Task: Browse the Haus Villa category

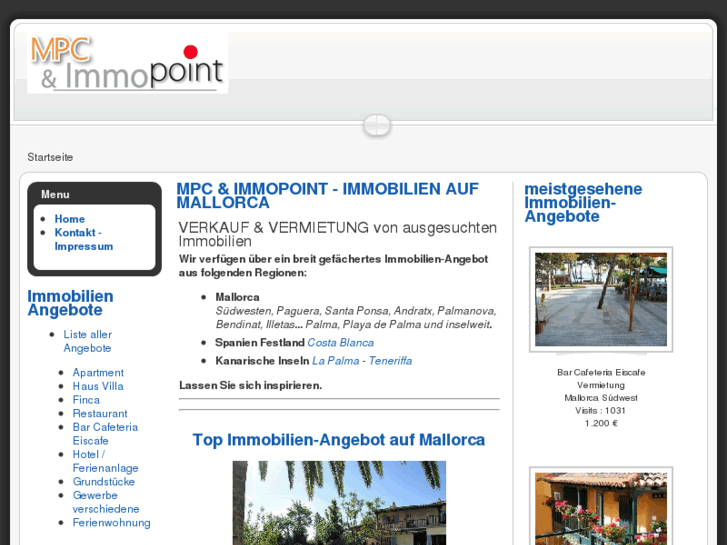Action: pyautogui.click(x=98, y=386)
